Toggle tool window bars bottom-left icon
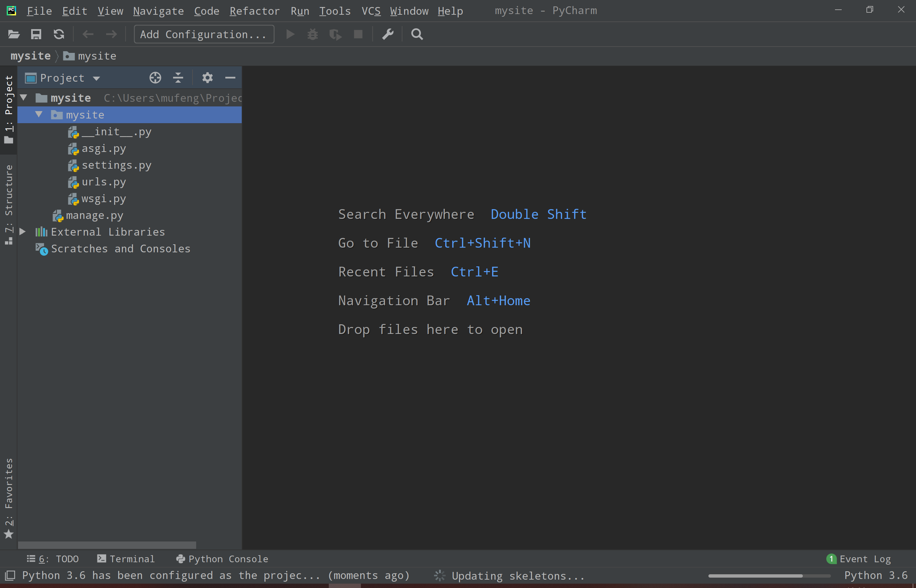This screenshot has height=588, width=916. pos(10,575)
